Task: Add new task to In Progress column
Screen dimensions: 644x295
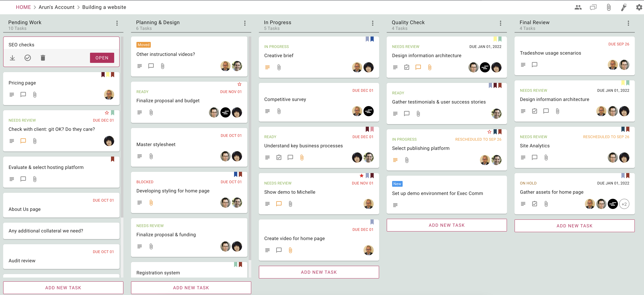Action: point(319,272)
